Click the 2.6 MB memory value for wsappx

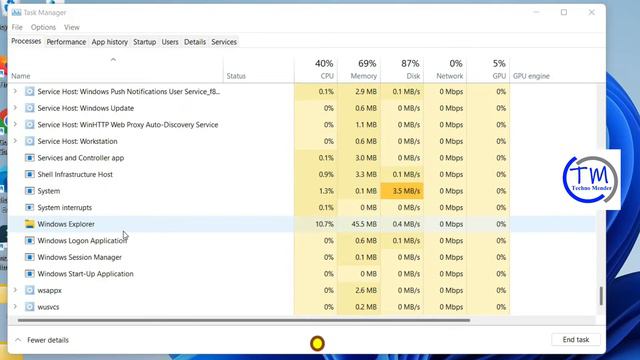[366, 290]
